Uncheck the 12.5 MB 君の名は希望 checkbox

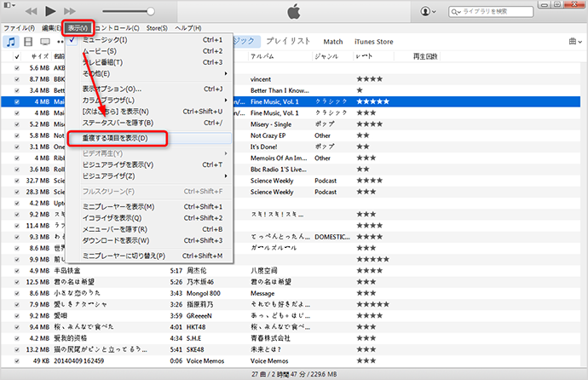tap(17, 282)
